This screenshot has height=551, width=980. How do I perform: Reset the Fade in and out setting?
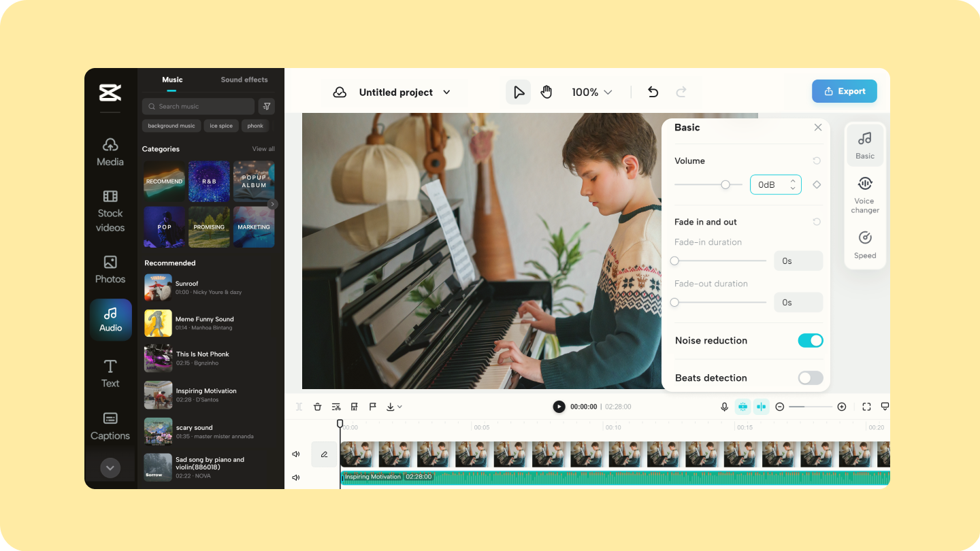click(x=817, y=222)
